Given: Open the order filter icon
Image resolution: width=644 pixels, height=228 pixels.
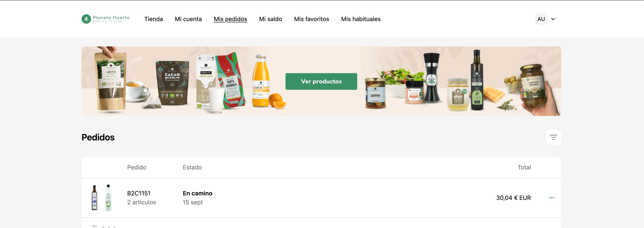Looking at the screenshot, I should click(x=553, y=137).
